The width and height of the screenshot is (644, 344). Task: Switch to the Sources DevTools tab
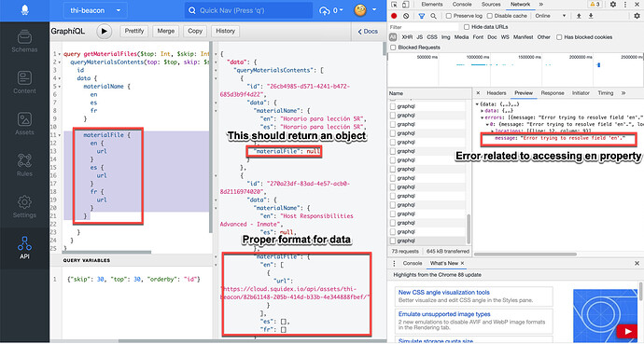491,5
